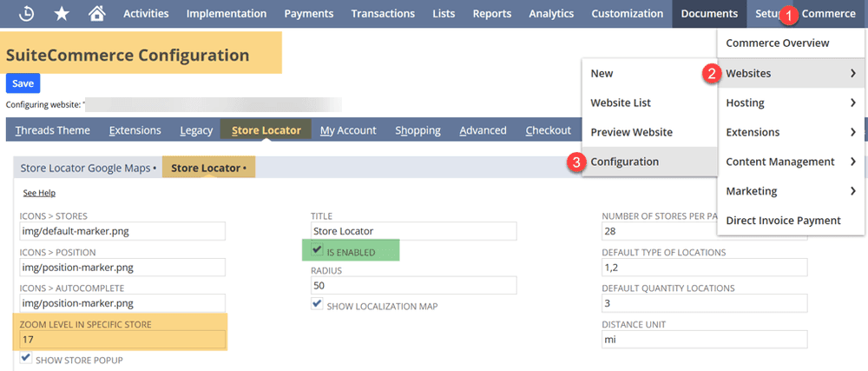Switch to the My Account tab
Viewport: 868px width, 371px height.
348,130
